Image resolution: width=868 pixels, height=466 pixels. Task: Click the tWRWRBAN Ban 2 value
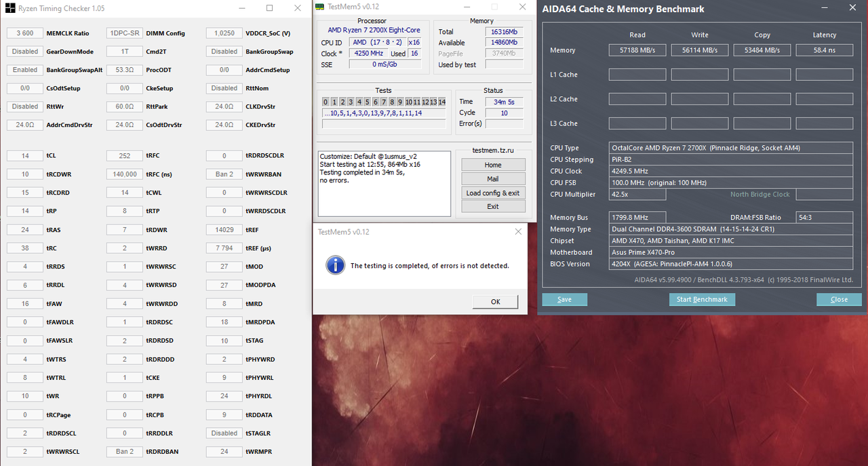[x=224, y=174]
